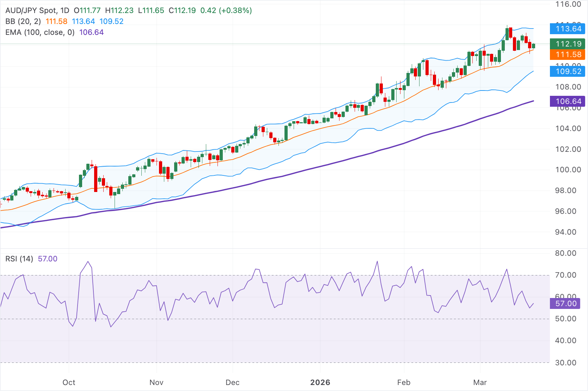Click the AUD/JPY Spot symbol name
The height and width of the screenshot is (391, 588).
[32, 11]
